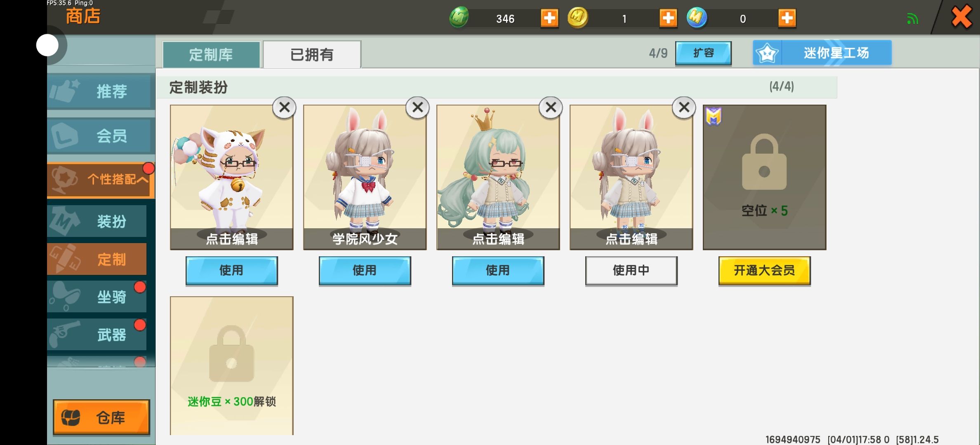Unlock slot for 迷你豆×300

231,365
